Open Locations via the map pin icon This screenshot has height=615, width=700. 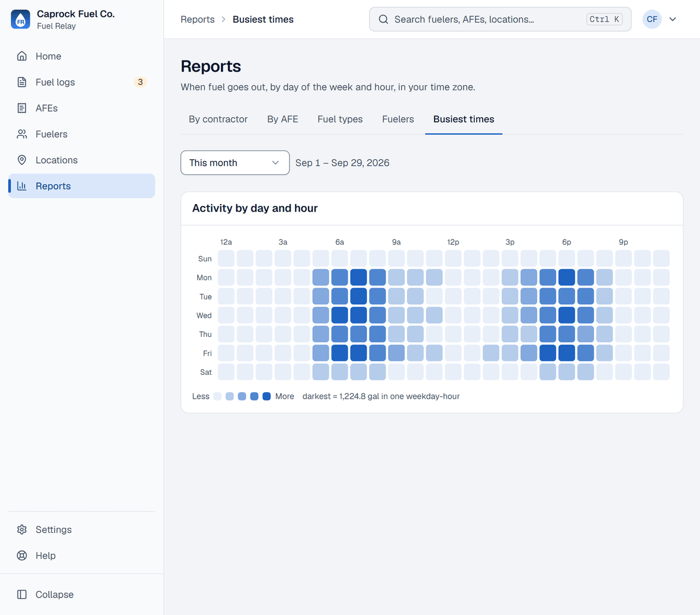tap(22, 160)
